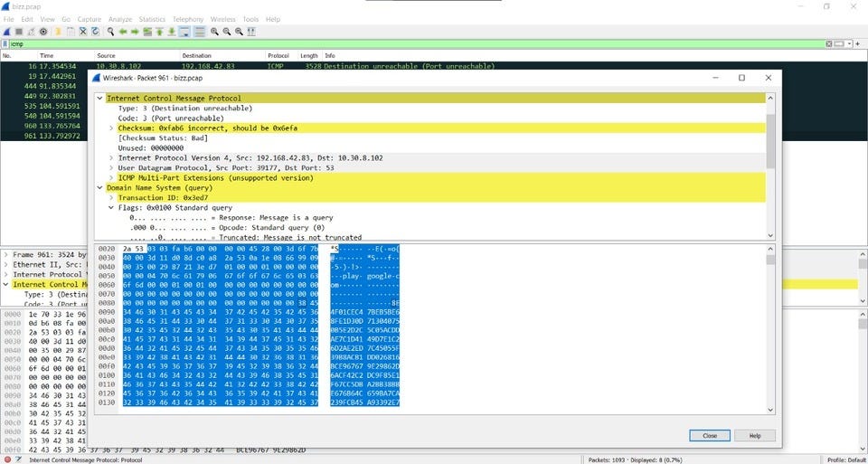868x464 pixels.
Task: Go forward with the green right arrow
Action: pos(135,32)
